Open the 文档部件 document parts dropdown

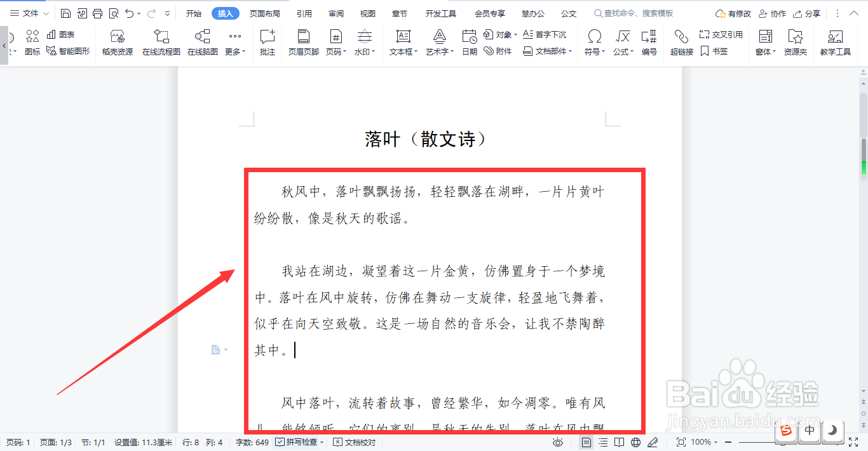tap(548, 51)
